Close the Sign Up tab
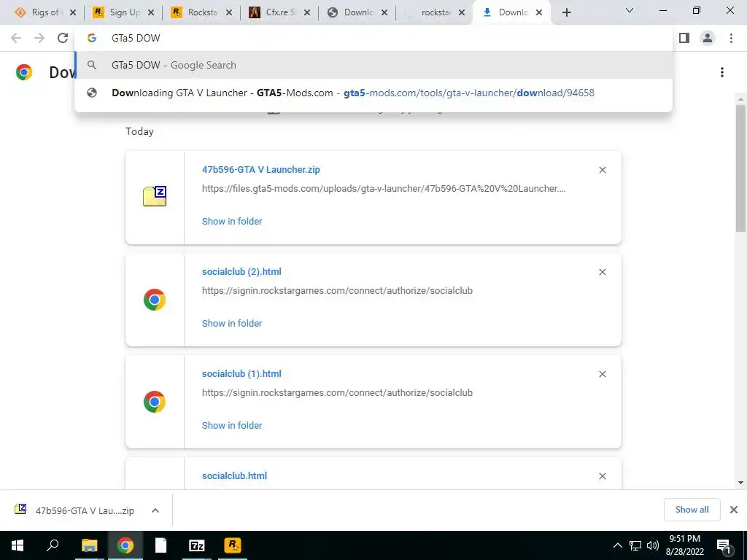 pos(151,13)
